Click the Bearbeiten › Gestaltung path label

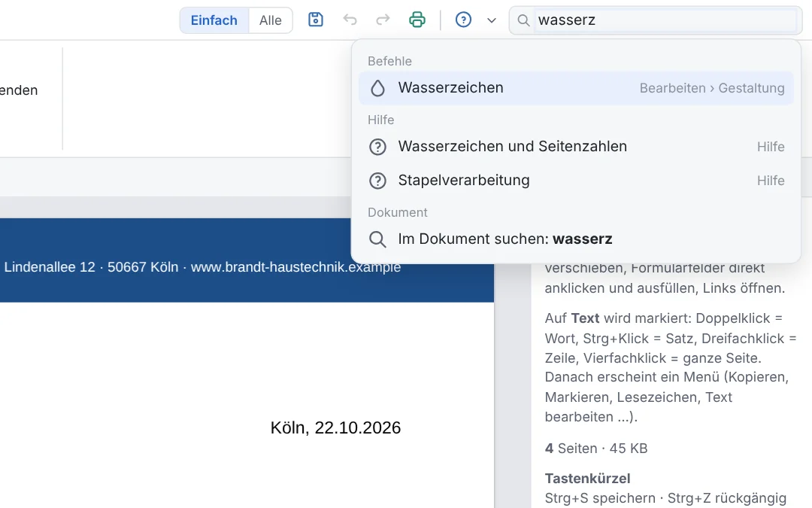(712, 88)
